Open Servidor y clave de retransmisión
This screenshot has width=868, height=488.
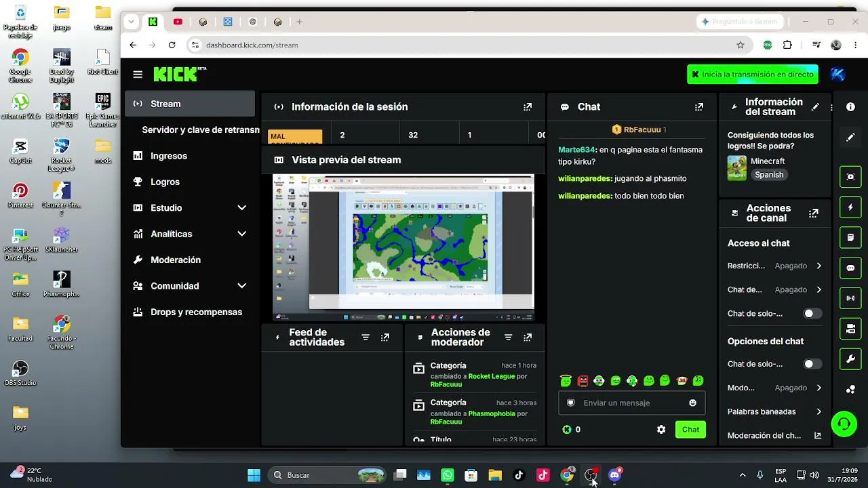(x=201, y=130)
